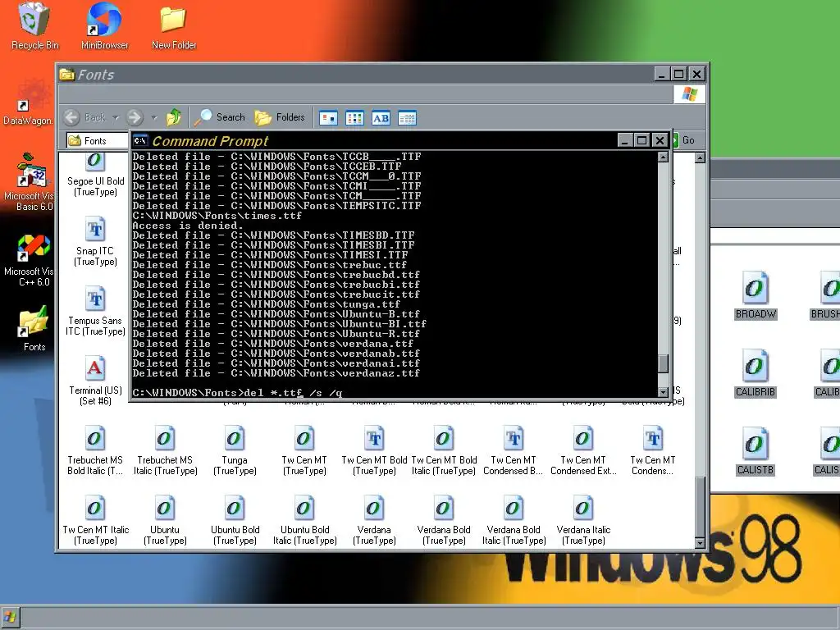Select the Tw Cen MT Condens... font
The image size is (840, 630).
[652, 450]
